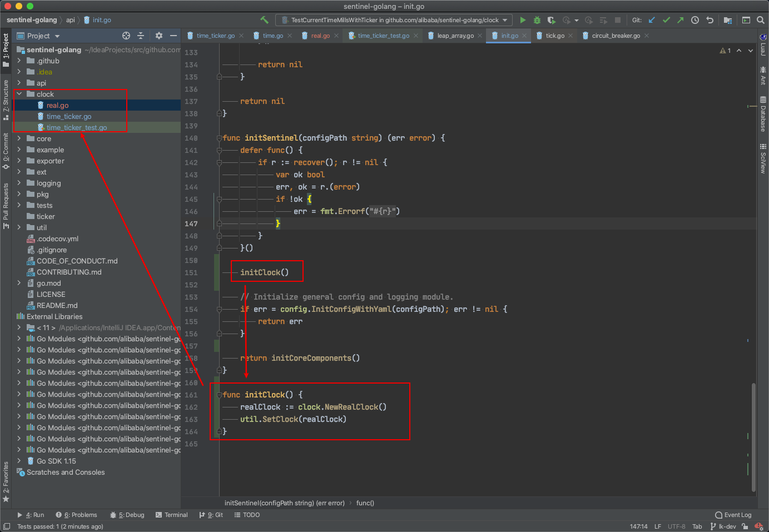Open the Event Log

733,515
